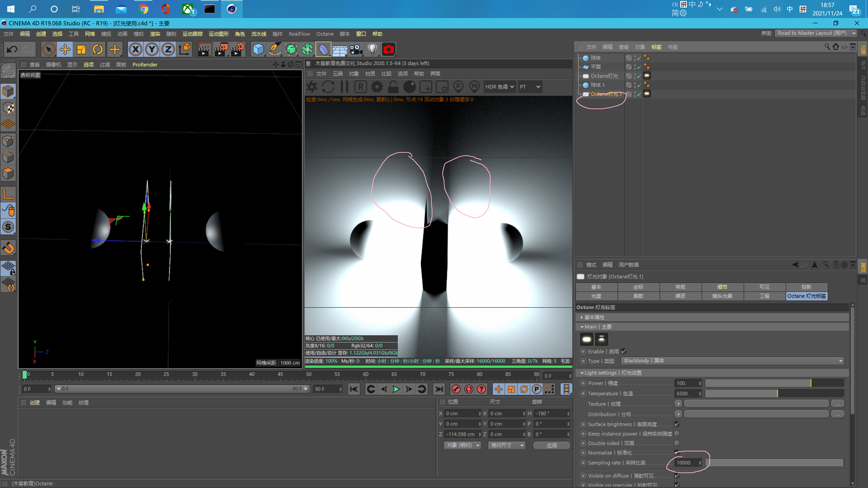The width and height of the screenshot is (868, 488).
Task: Enable Double sided 双面 checkbox
Action: [x=677, y=443]
